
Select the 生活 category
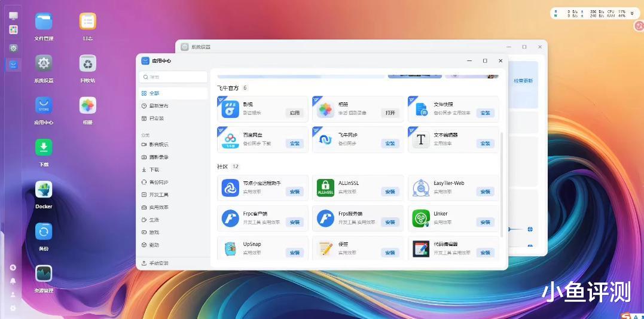coord(173,220)
